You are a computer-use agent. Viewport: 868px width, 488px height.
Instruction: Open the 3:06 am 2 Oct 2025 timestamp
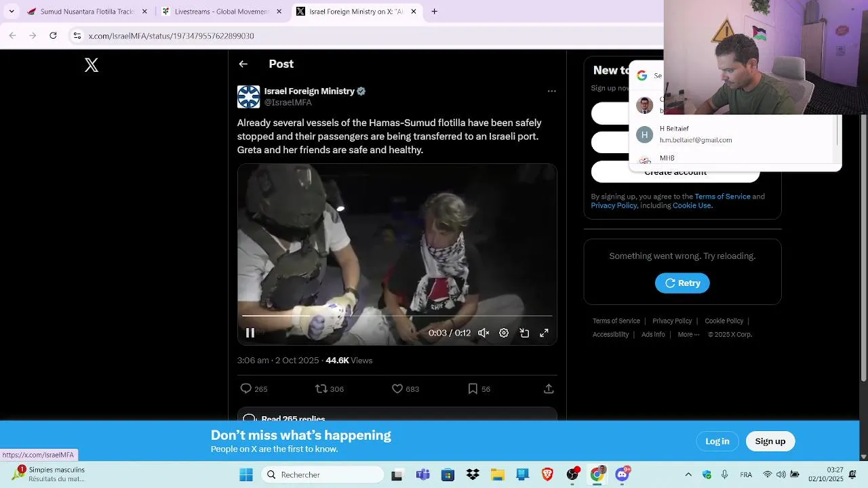pyautogui.click(x=278, y=361)
